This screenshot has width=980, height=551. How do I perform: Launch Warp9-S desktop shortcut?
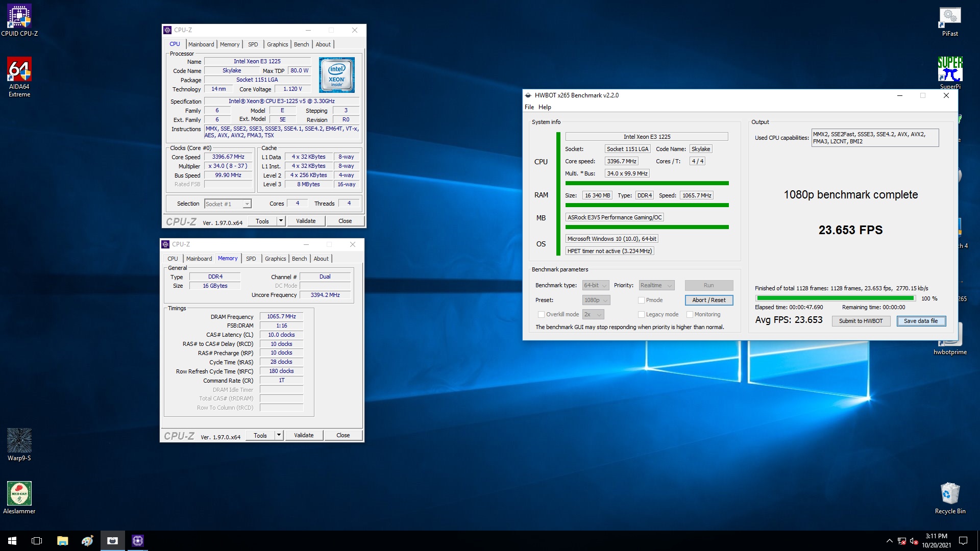click(19, 445)
